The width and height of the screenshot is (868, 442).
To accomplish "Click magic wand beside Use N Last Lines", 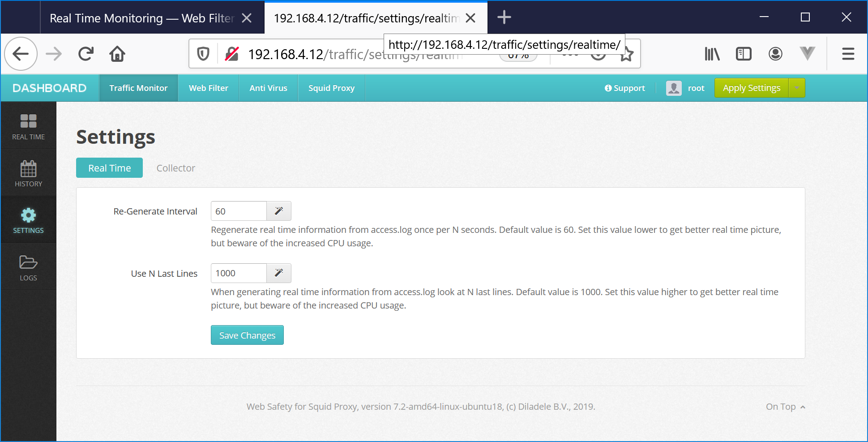I will click(x=279, y=273).
